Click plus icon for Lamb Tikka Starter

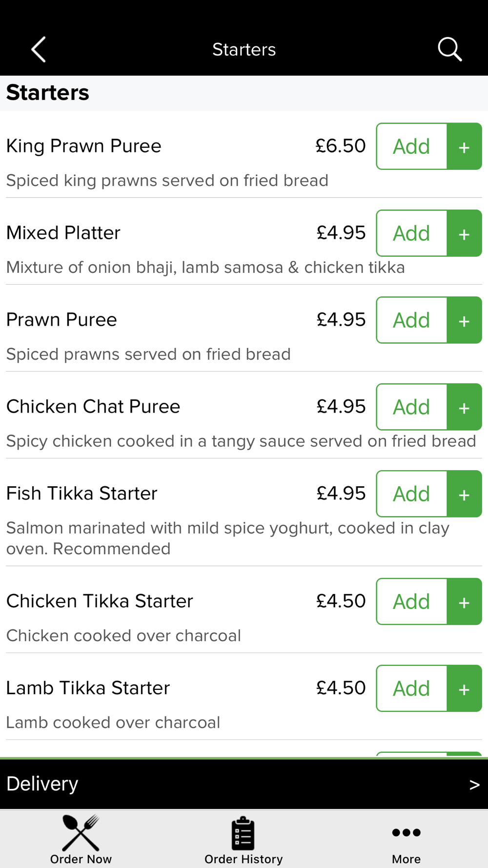464,688
